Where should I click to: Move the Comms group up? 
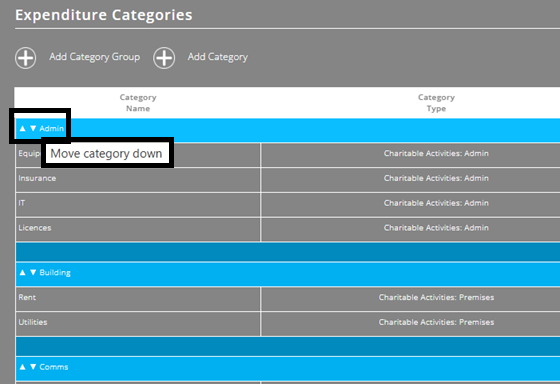(22, 367)
